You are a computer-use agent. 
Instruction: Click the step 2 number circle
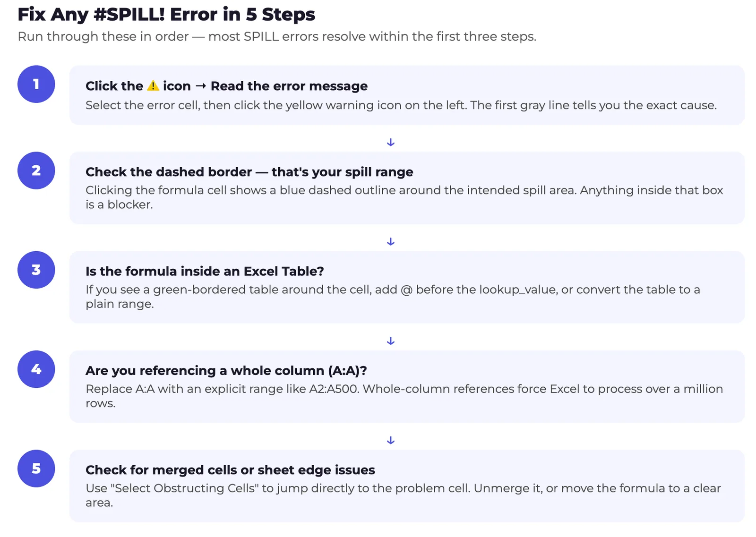click(x=36, y=170)
